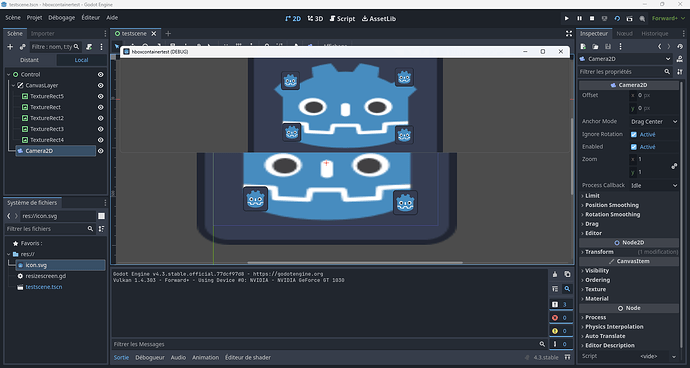This screenshot has height=368, width=690.
Task: Uncheck the Ignore Rotation checkbox
Action: pyautogui.click(x=634, y=135)
